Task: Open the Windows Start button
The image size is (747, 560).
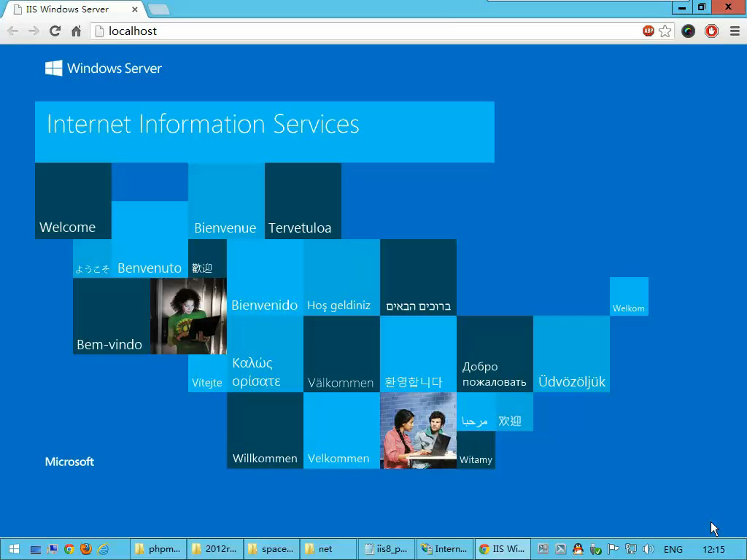Action: coord(14,549)
